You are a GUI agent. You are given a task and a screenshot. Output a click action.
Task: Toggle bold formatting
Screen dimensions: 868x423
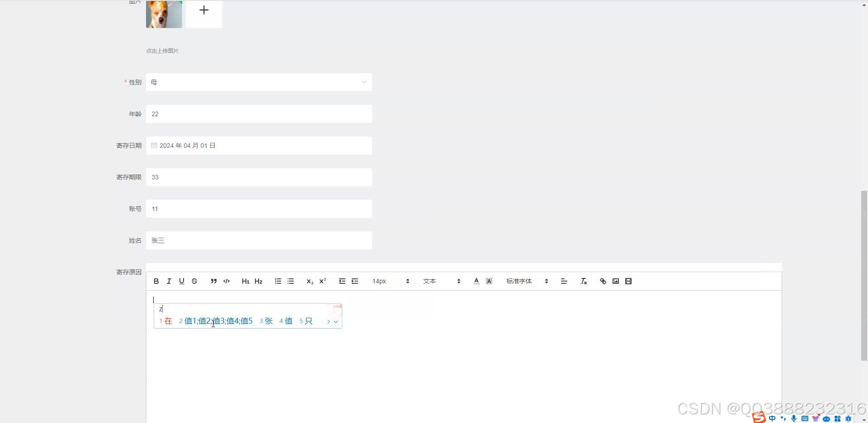(x=156, y=281)
